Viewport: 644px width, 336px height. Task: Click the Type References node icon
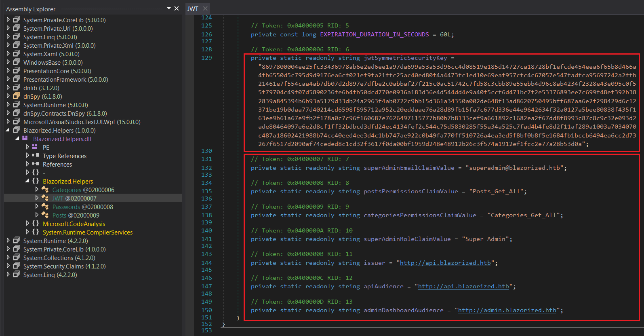[x=36, y=156]
